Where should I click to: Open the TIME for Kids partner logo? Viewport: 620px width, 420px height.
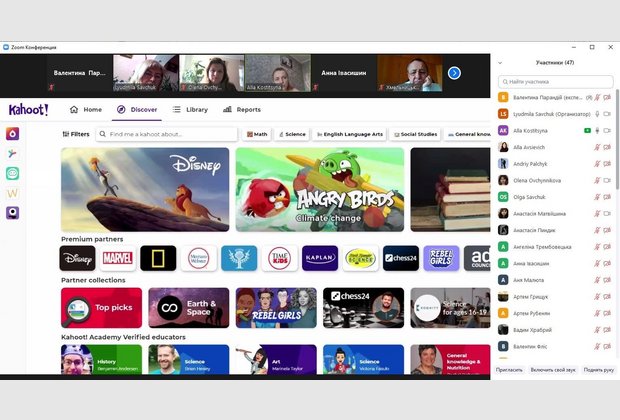280,258
